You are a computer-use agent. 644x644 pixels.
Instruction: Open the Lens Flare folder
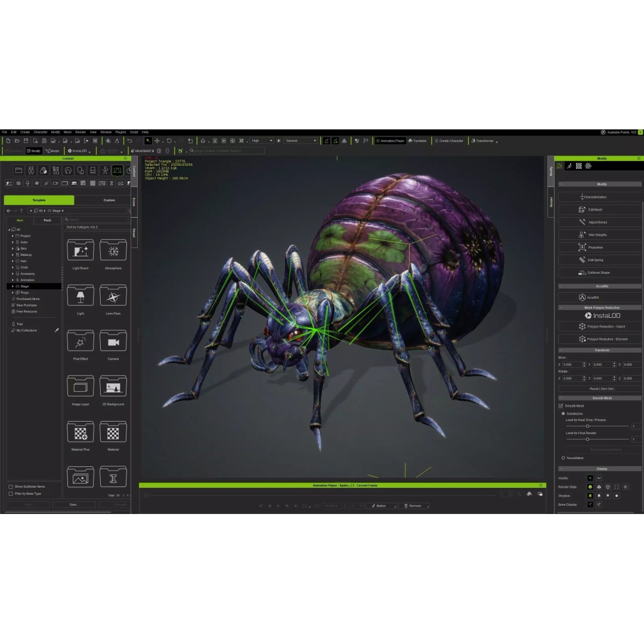(x=113, y=296)
